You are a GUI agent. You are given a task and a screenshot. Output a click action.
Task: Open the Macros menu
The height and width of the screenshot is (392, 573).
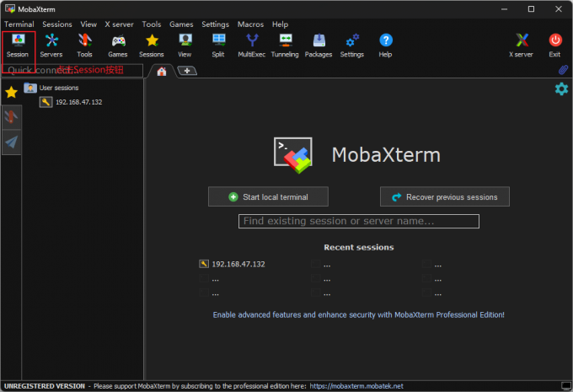click(x=250, y=24)
